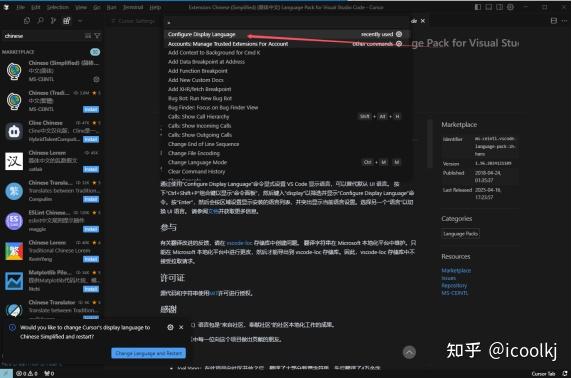The image size is (572, 378).
Task: Dismiss the display language notification
Action: (x=181, y=327)
